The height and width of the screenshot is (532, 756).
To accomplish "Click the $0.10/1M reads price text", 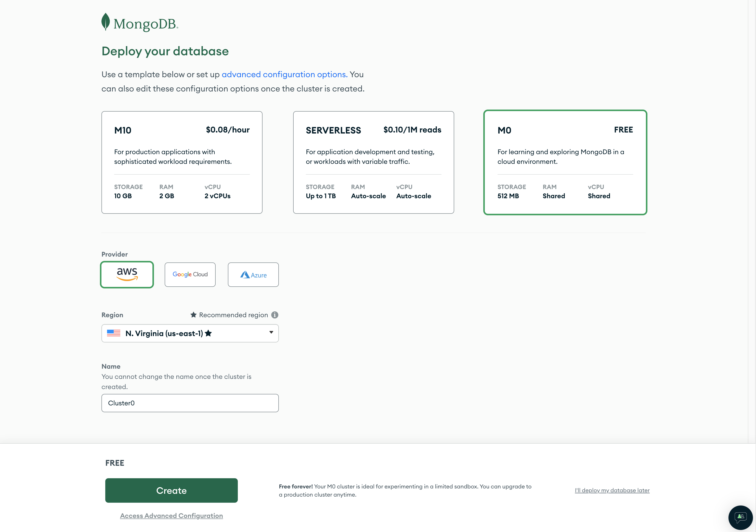I will click(x=412, y=130).
